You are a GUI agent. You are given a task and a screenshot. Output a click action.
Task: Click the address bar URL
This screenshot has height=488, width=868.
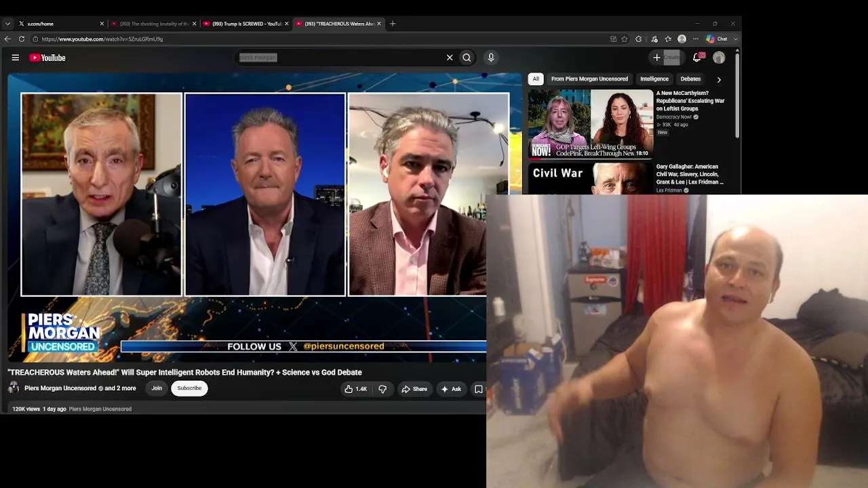[x=102, y=39]
